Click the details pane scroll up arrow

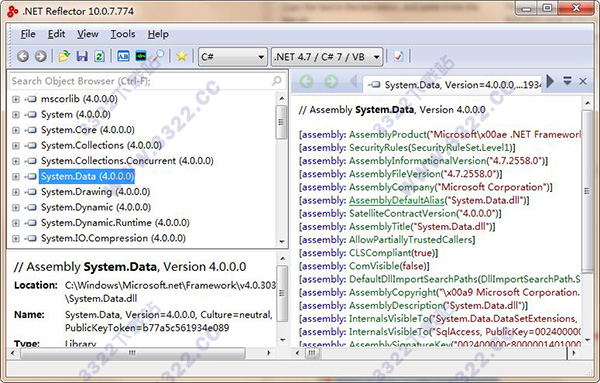pos(282,259)
